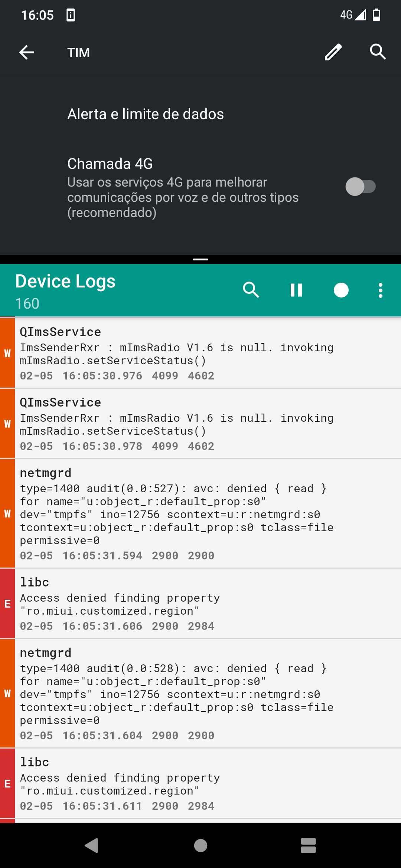Open QImsService log entry at 16:05:30.978
The height and width of the screenshot is (868, 401).
[x=200, y=424]
